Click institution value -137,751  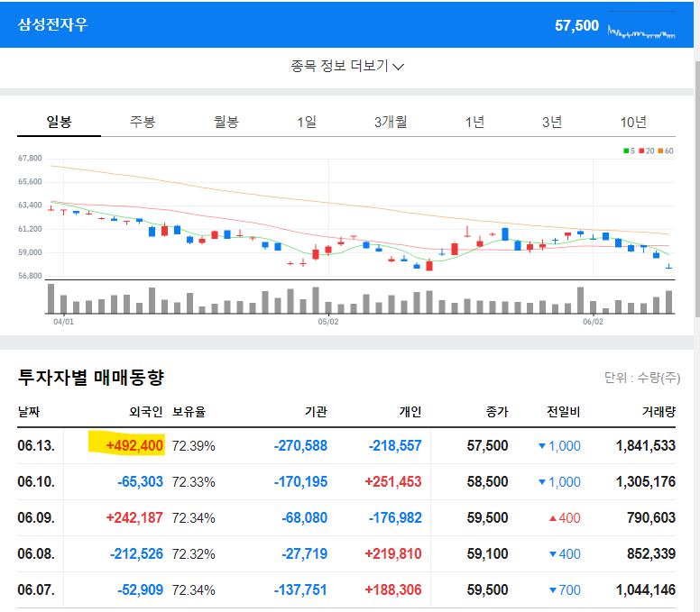300,590
